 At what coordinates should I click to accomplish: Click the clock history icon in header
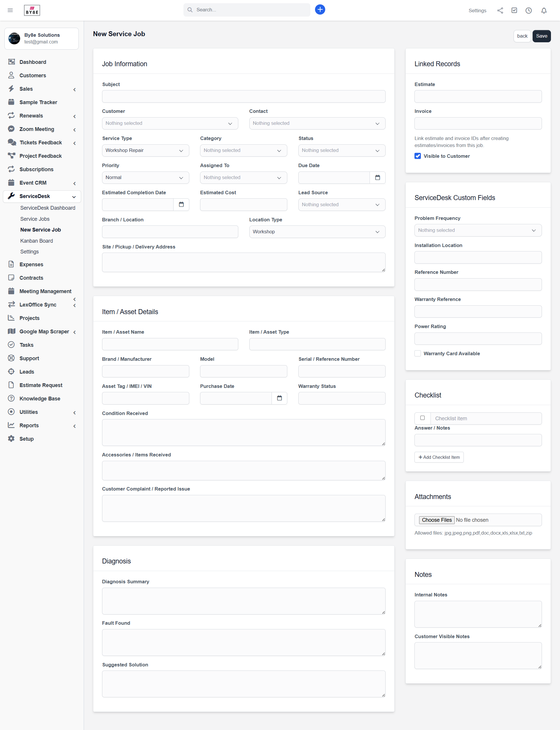pyautogui.click(x=529, y=10)
